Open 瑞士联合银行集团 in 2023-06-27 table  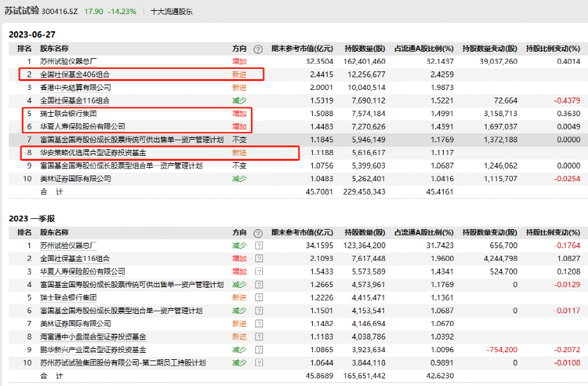68,114
